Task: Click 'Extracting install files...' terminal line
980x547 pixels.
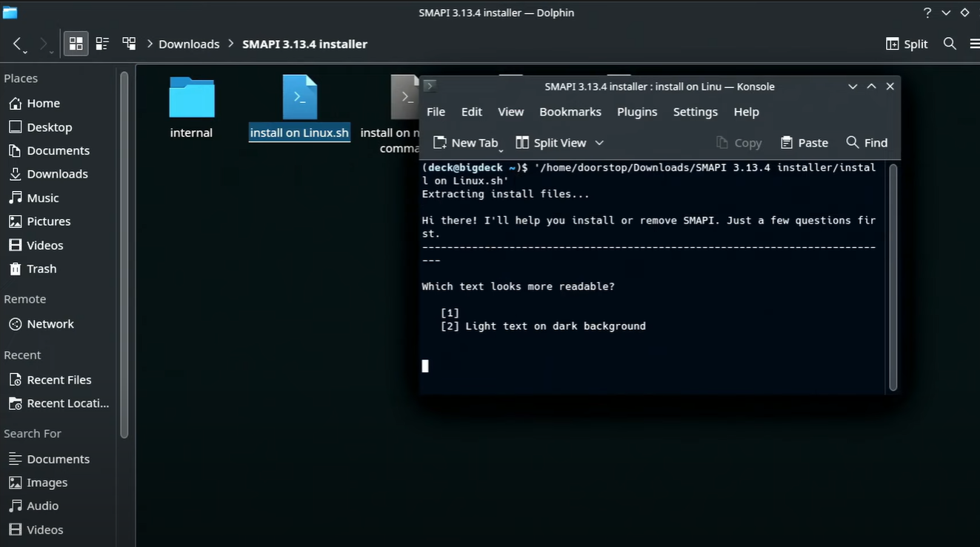Action: point(506,194)
